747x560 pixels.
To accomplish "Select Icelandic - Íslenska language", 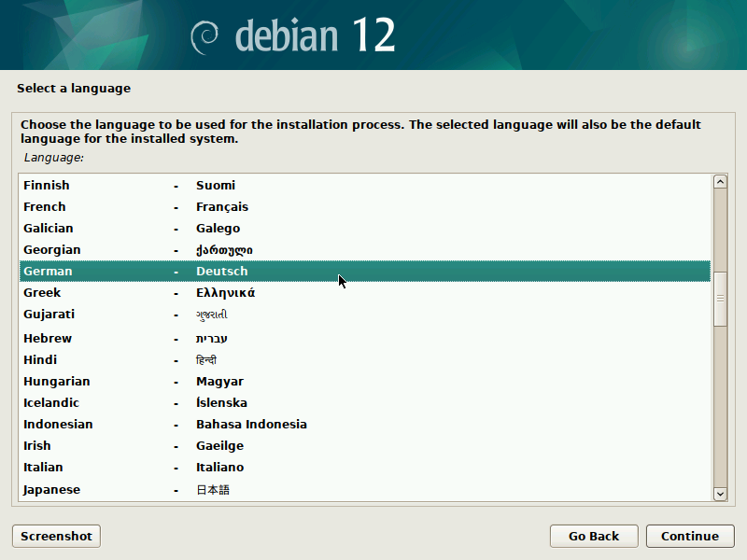I will pyautogui.click(x=365, y=402).
